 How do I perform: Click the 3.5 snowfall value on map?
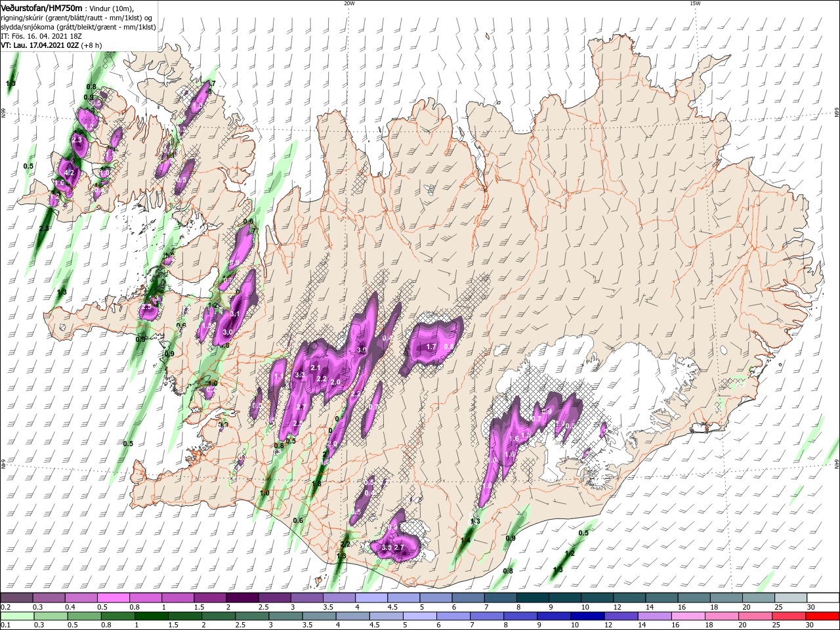(x=387, y=547)
